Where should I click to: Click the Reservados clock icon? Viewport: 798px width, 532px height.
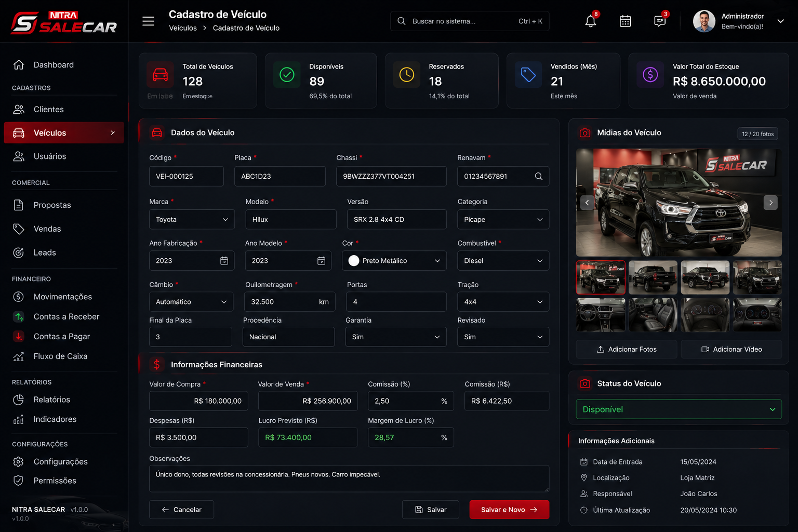[407, 75]
